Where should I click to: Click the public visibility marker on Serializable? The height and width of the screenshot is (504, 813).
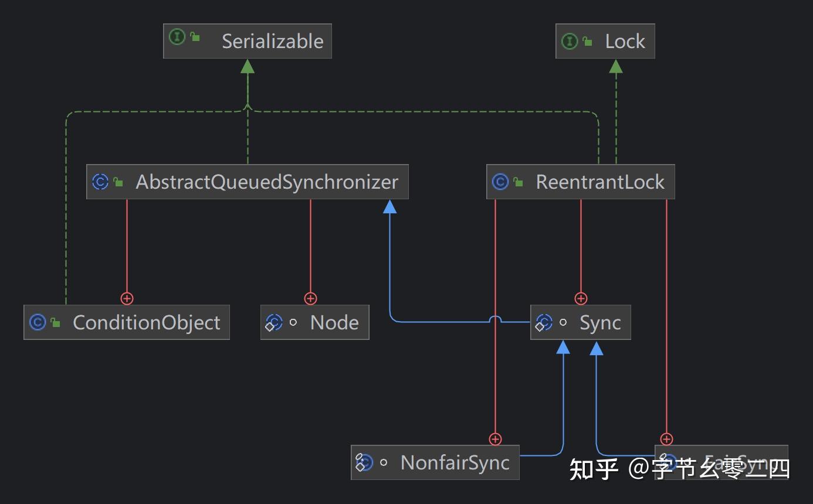click(x=195, y=38)
